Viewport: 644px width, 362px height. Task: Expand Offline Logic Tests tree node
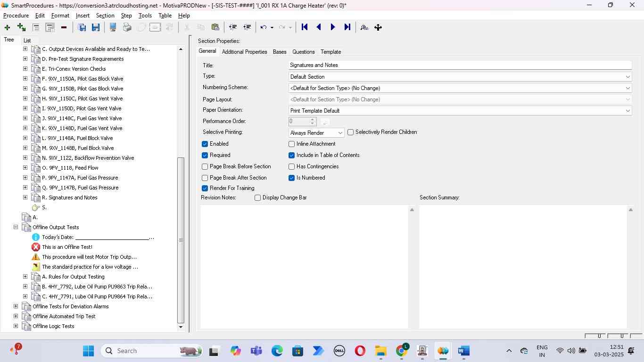[16, 326]
